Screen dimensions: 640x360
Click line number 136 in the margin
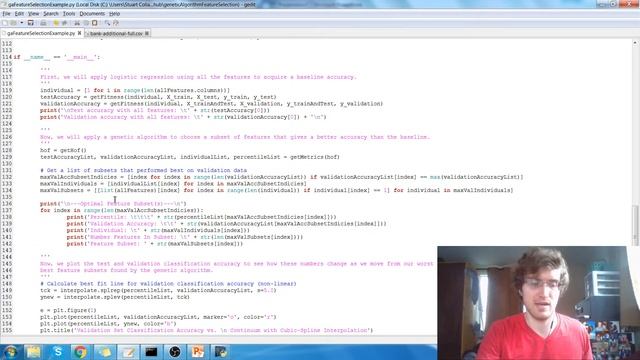pos(7,204)
